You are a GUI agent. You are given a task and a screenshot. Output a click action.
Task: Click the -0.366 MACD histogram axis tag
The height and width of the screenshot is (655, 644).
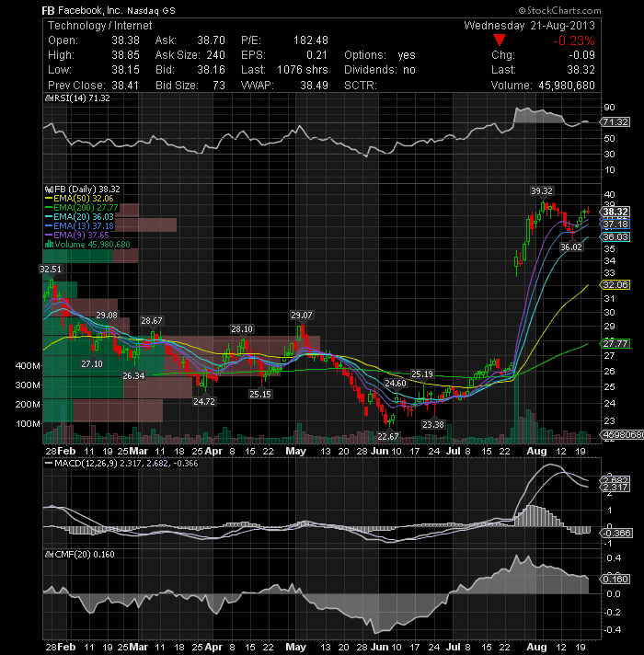[616, 533]
